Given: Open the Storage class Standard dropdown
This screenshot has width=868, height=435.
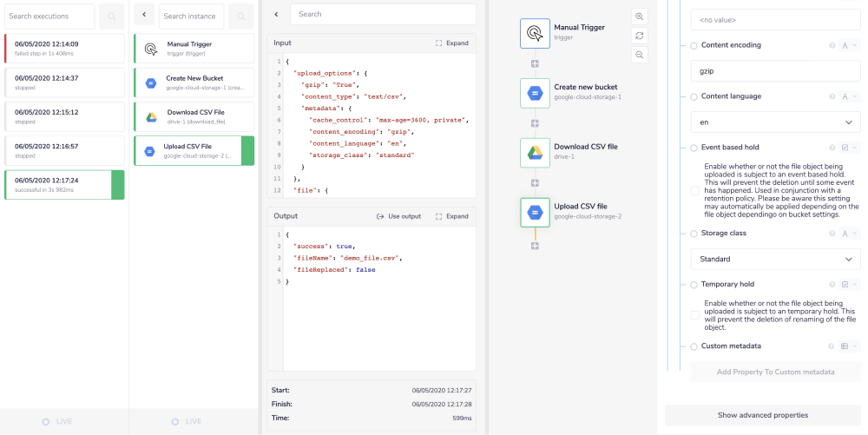Looking at the screenshot, I should (x=774, y=259).
